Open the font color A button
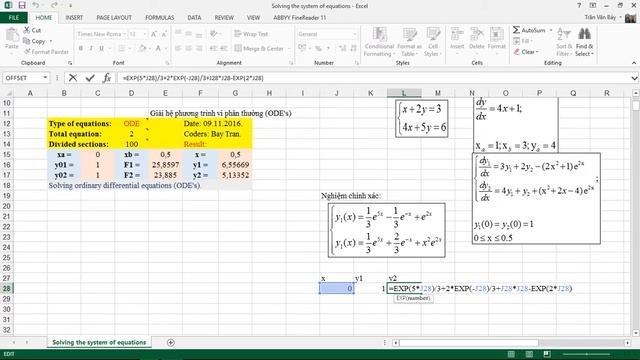This screenshot has height=360, width=640. (x=158, y=48)
